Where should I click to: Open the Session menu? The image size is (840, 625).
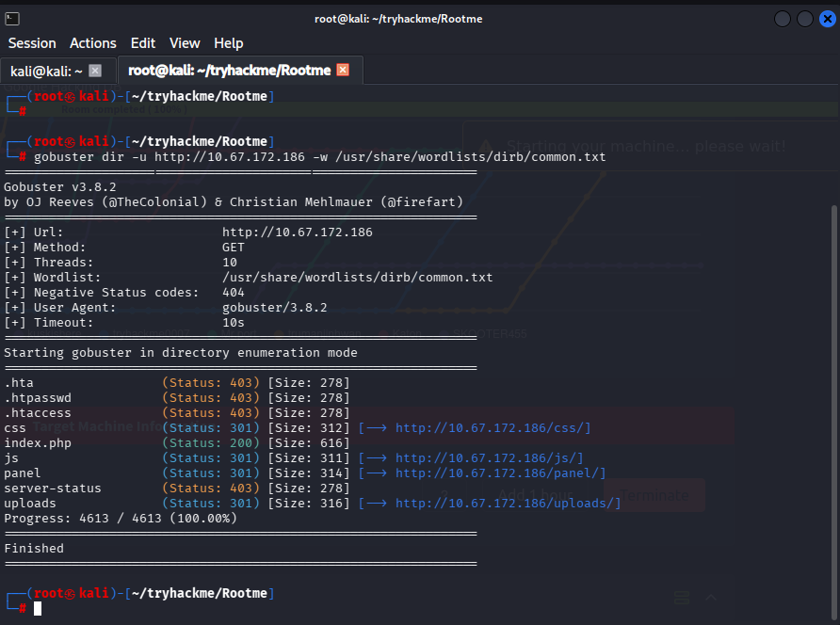(x=32, y=43)
